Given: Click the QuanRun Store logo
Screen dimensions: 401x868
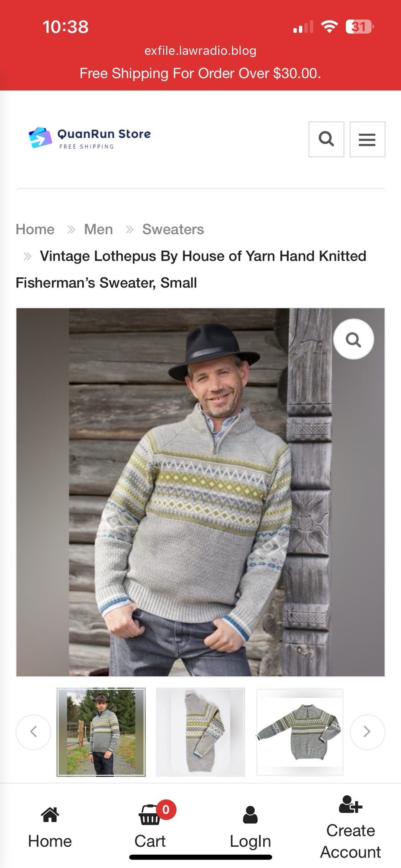Looking at the screenshot, I should click(90, 138).
